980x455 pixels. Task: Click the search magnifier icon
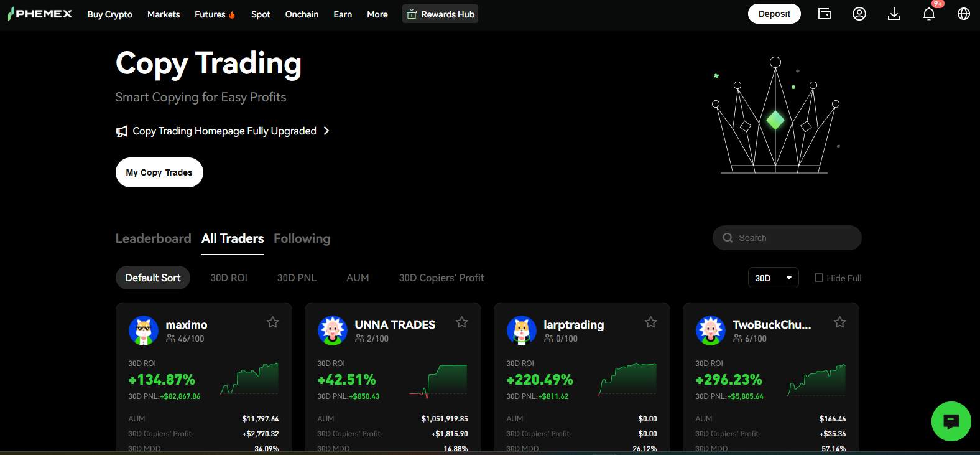pos(728,238)
